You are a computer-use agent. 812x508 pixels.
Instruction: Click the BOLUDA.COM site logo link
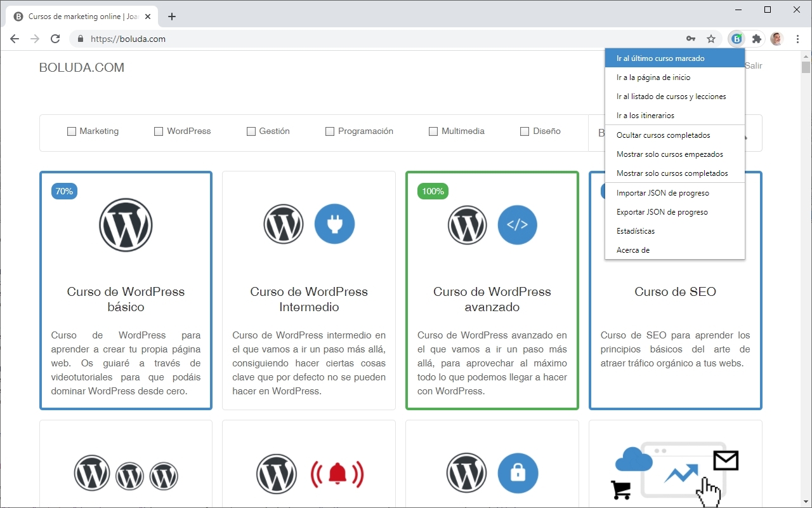[x=82, y=67]
